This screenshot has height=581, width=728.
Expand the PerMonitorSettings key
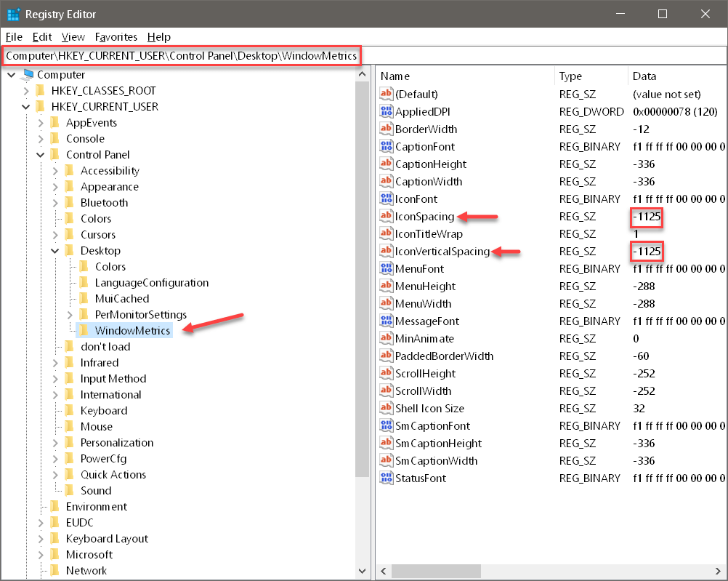point(70,315)
